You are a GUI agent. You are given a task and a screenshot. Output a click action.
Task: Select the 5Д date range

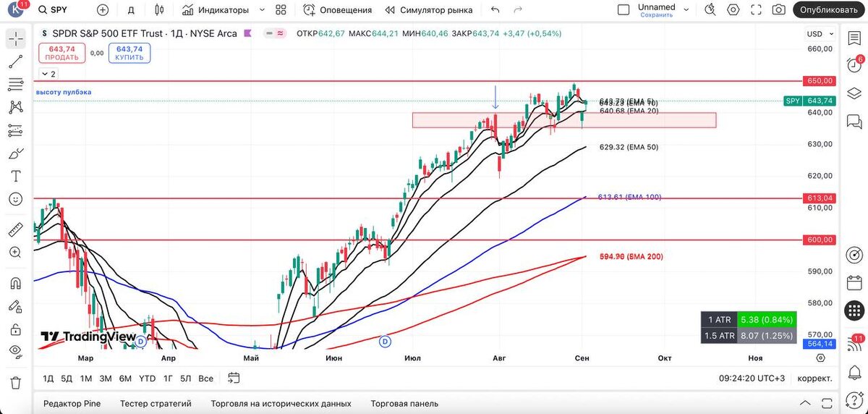pos(67,378)
